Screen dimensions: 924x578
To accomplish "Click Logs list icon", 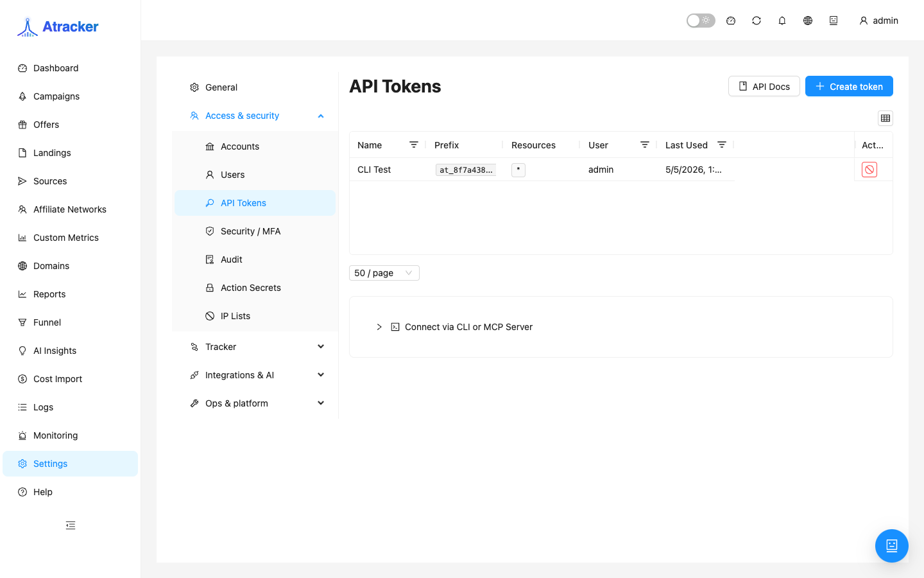I will (x=22, y=407).
